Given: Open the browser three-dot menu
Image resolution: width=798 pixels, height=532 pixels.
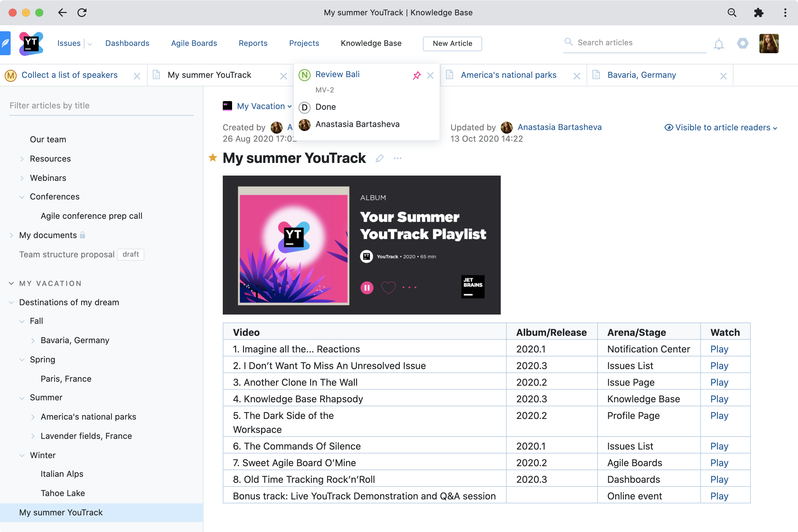Looking at the screenshot, I should (x=785, y=13).
